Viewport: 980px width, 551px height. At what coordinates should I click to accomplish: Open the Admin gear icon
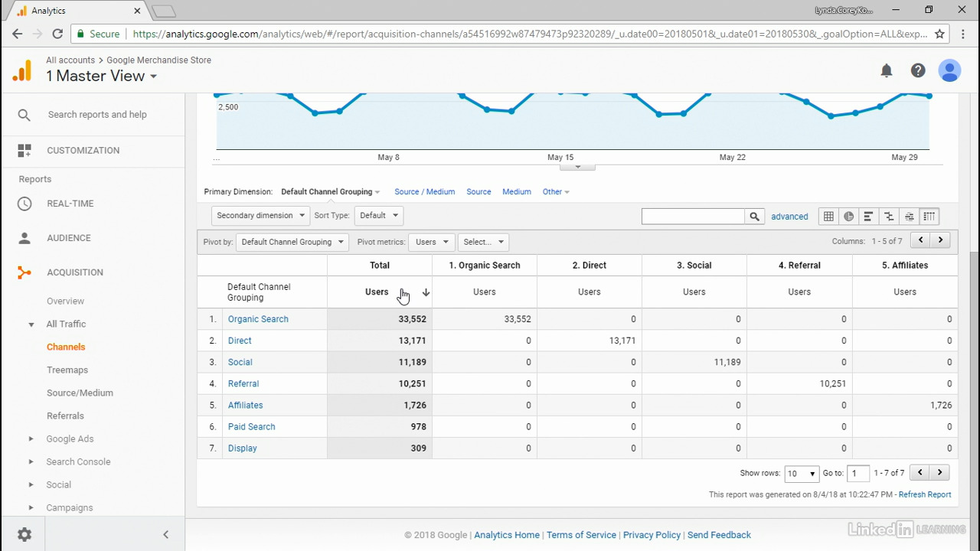pyautogui.click(x=24, y=535)
